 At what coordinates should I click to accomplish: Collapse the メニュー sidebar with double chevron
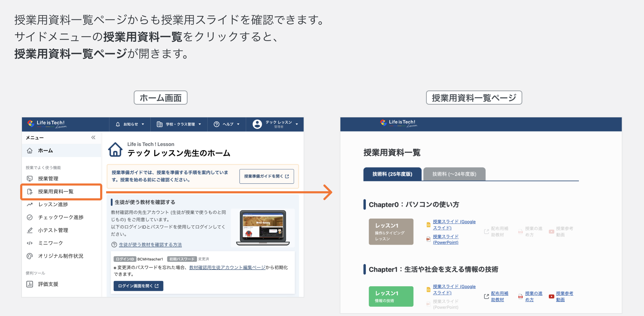(93, 137)
